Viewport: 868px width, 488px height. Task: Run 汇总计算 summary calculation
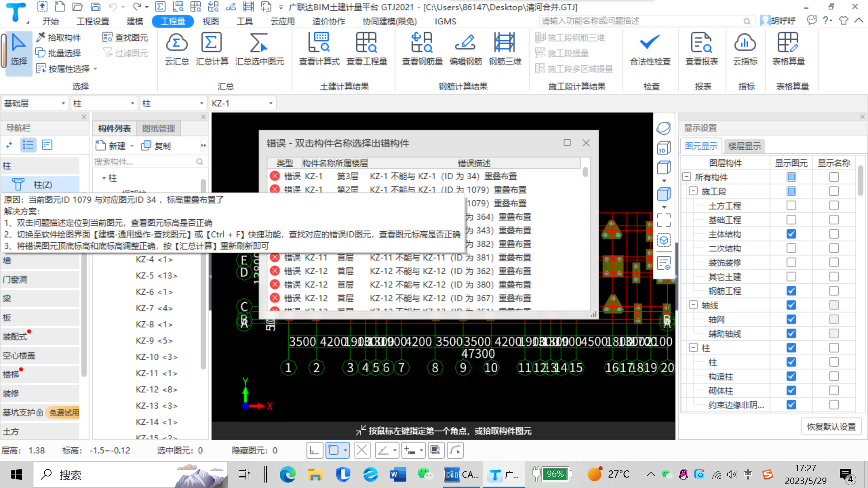(x=212, y=49)
